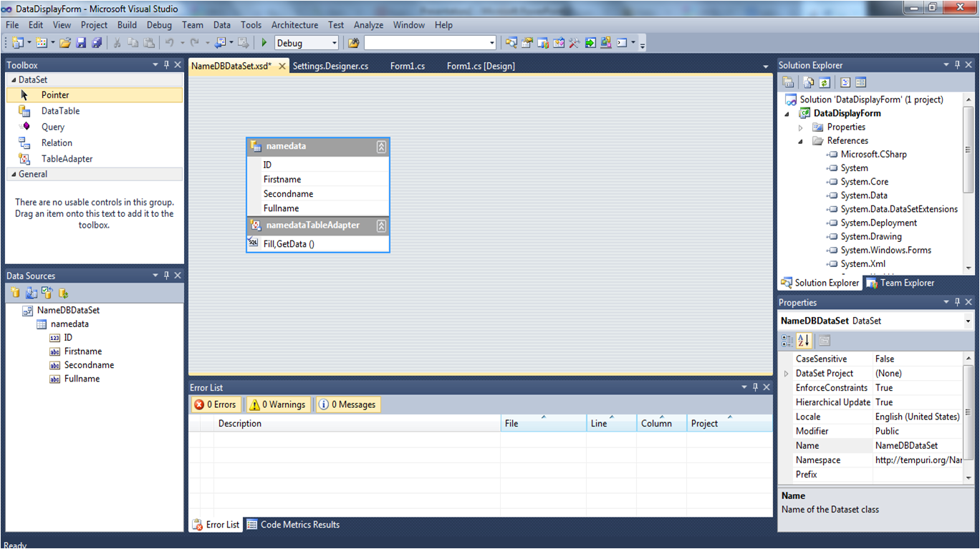The image size is (980, 549).
Task: Collapse the DataSet toolbox group
Action: pos(12,80)
